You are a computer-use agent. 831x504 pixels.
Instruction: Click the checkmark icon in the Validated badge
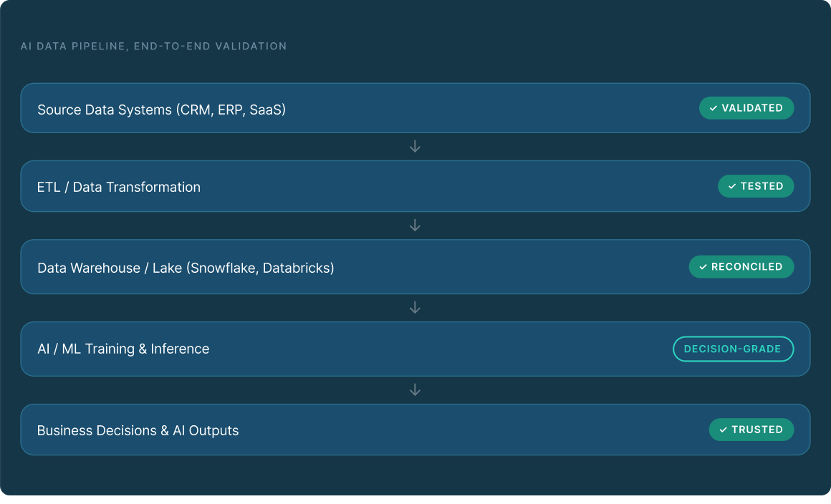click(x=714, y=108)
